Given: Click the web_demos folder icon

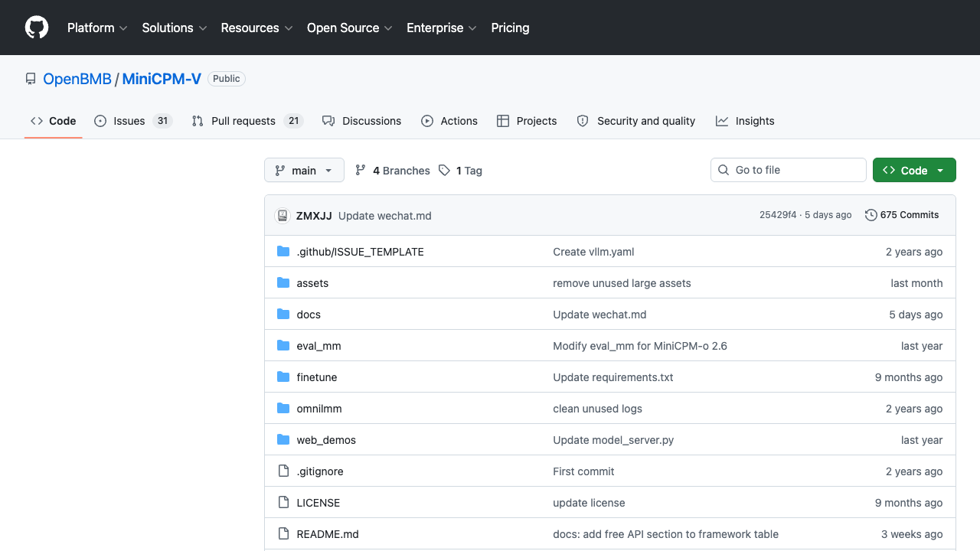Looking at the screenshot, I should [x=283, y=440].
